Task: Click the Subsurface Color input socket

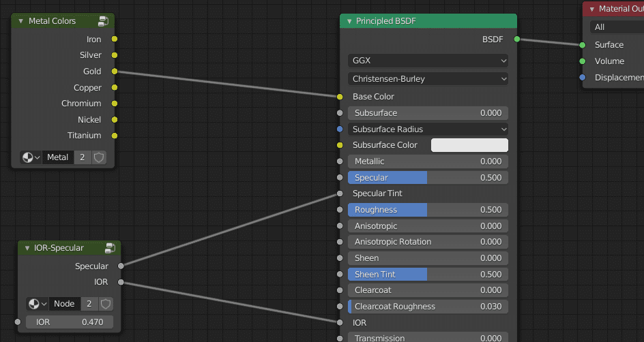Action: point(340,145)
